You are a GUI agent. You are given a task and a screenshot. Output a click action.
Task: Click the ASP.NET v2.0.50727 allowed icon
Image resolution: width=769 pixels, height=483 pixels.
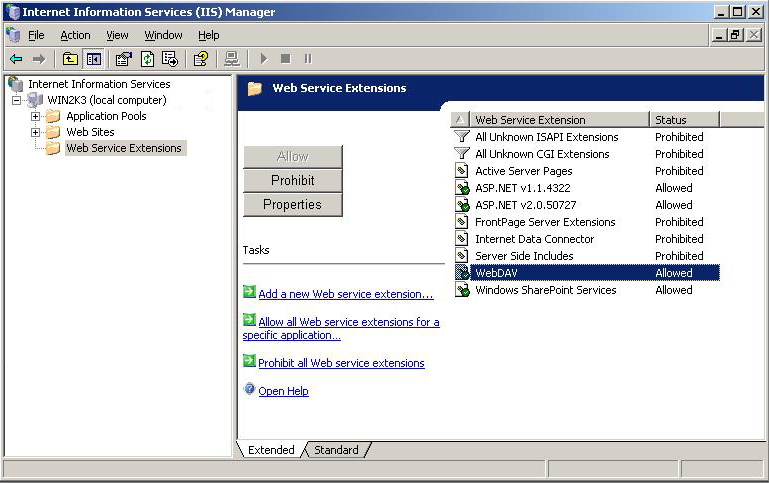462,205
